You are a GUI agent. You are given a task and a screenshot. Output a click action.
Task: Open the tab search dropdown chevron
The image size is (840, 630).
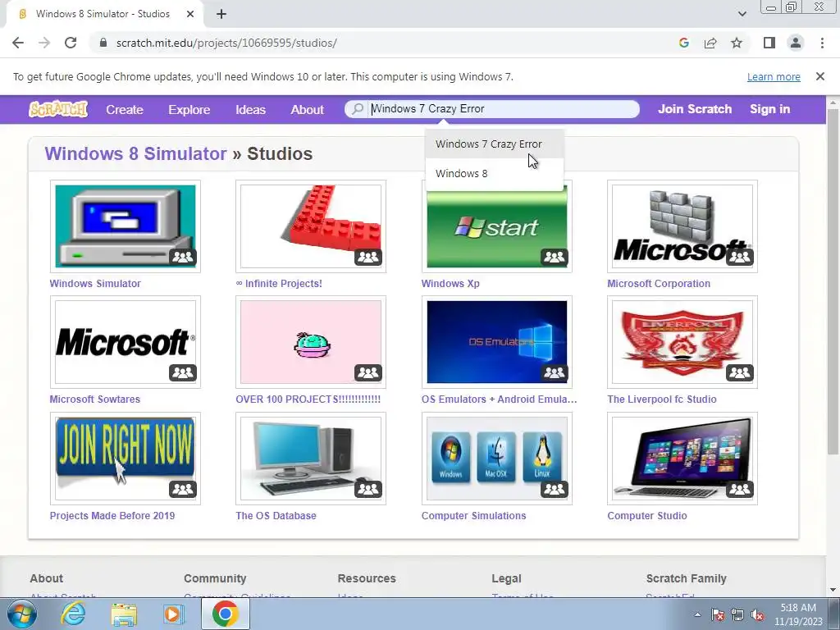pyautogui.click(x=742, y=14)
